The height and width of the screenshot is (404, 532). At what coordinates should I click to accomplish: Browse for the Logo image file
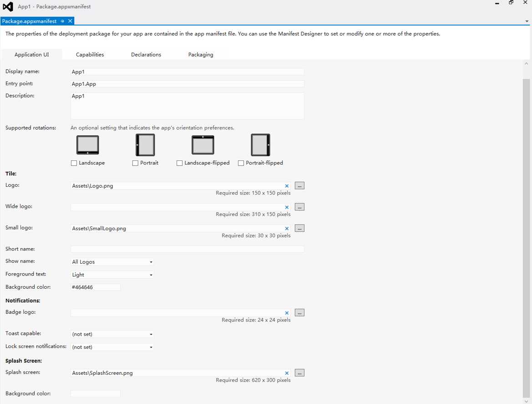tap(299, 186)
